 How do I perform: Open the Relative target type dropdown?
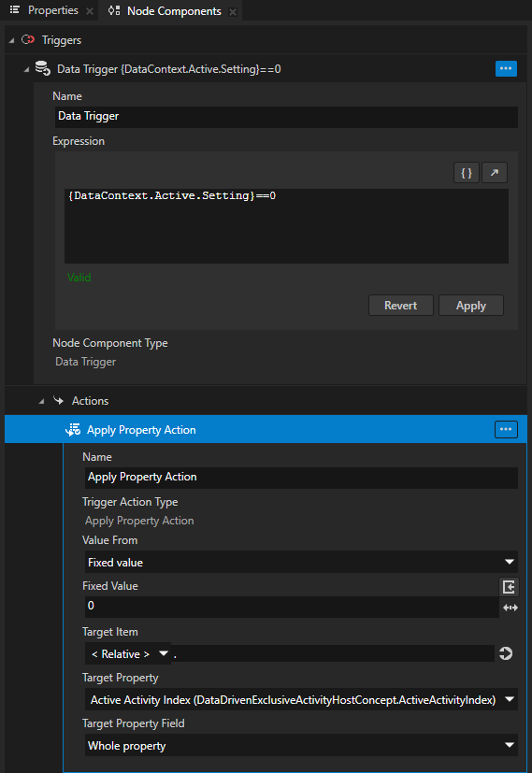(128, 654)
